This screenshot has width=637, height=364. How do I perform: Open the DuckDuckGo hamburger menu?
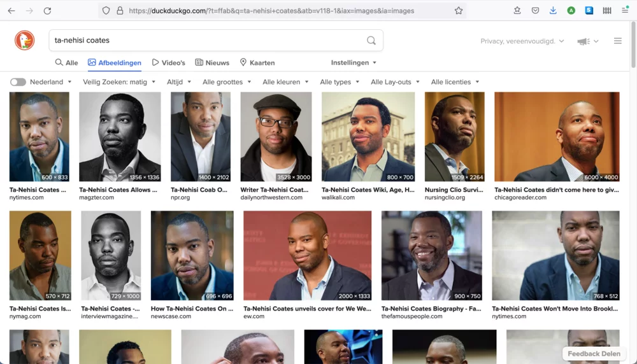coord(617,41)
